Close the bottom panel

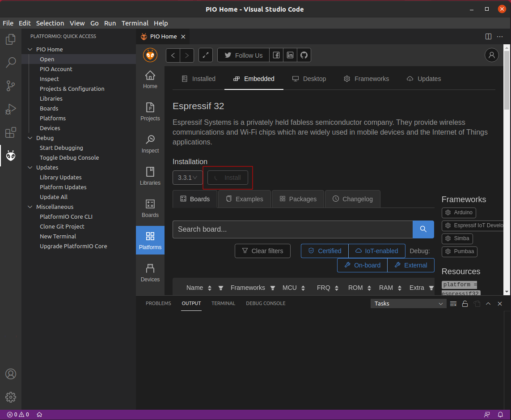point(500,304)
